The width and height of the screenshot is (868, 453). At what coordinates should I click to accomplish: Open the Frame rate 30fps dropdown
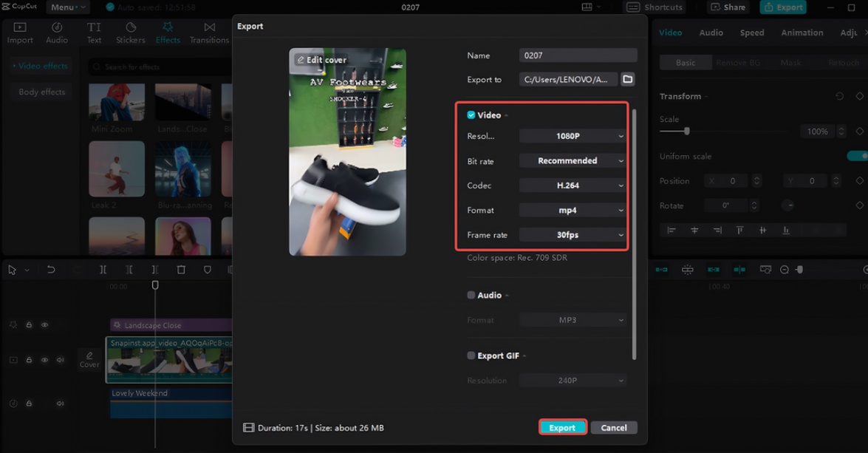click(x=573, y=235)
